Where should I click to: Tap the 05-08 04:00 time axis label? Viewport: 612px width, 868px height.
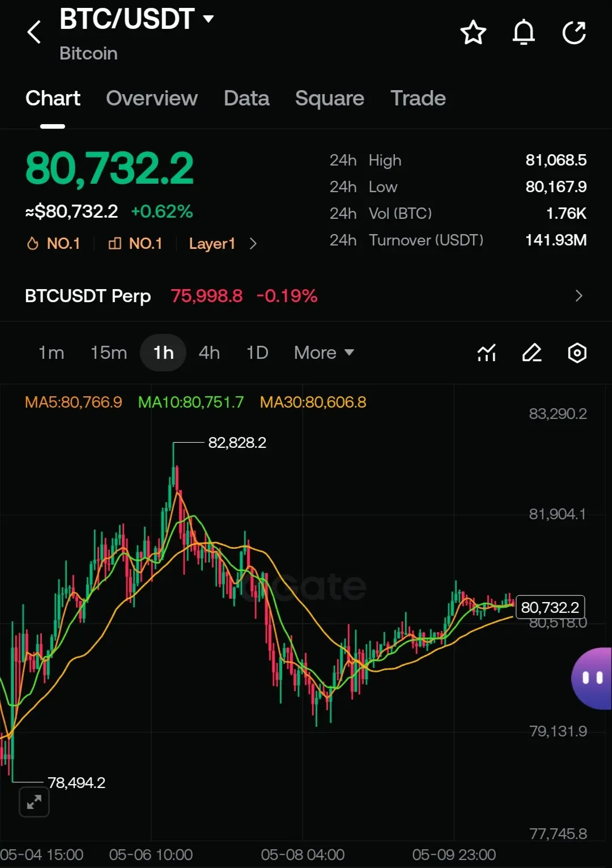click(x=303, y=855)
